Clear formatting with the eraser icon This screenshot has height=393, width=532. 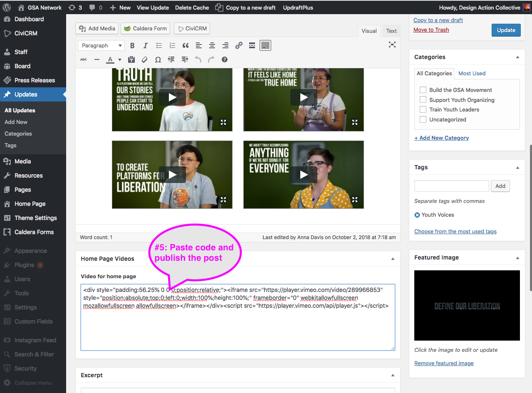[145, 59]
